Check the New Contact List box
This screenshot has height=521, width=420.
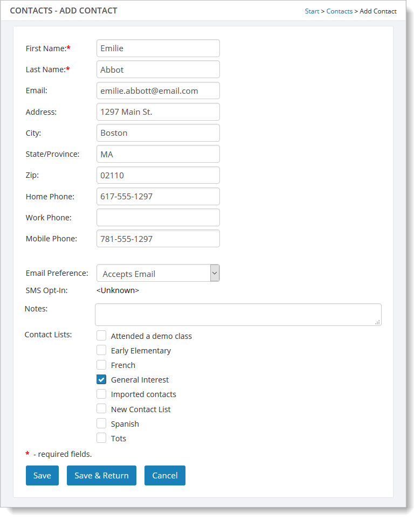(101, 409)
